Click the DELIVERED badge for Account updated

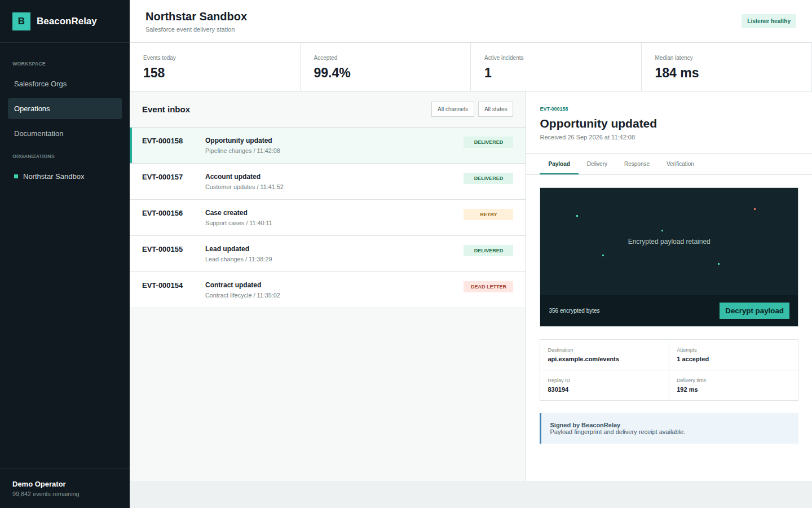(488, 178)
